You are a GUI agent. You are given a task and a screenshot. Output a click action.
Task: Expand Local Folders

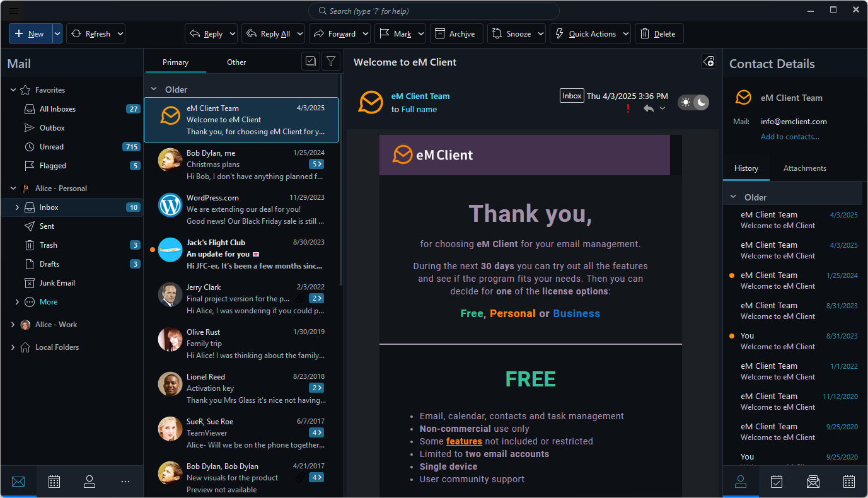(13, 347)
